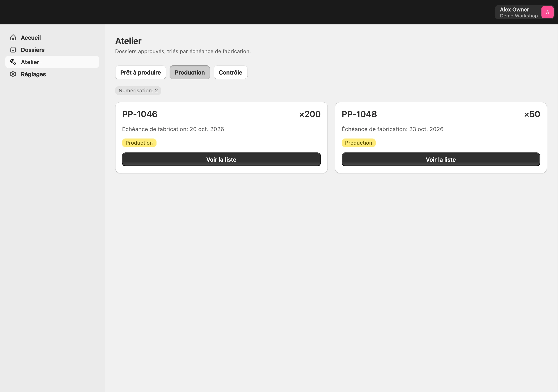This screenshot has height=392, width=558.
Task: Click the Production status badge on PP-1046
Action: tap(139, 143)
